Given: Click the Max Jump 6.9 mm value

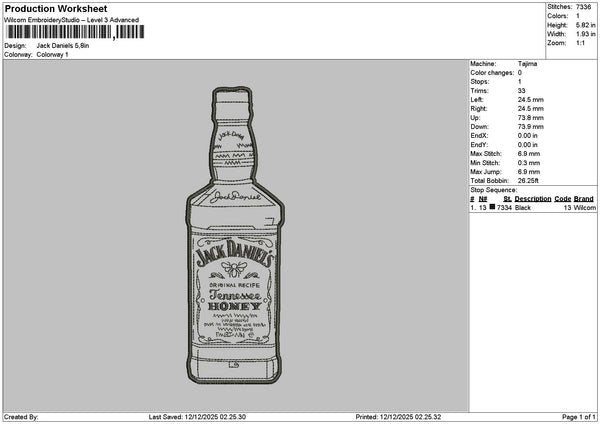Looking at the screenshot, I should tap(529, 172).
